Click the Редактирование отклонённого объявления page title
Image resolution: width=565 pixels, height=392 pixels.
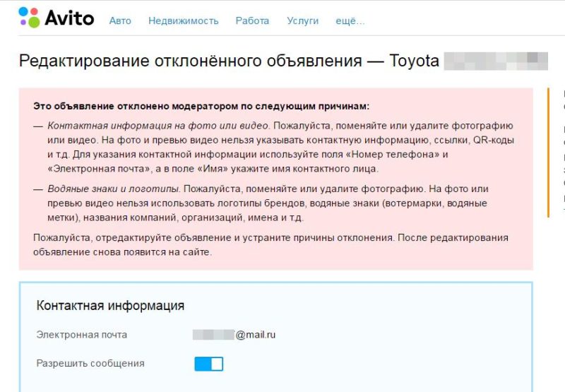click(x=191, y=61)
